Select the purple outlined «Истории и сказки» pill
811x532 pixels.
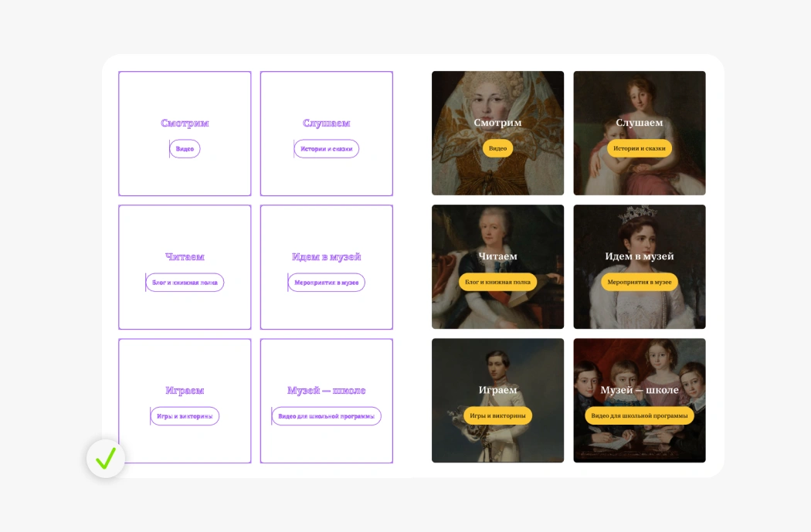click(x=327, y=149)
